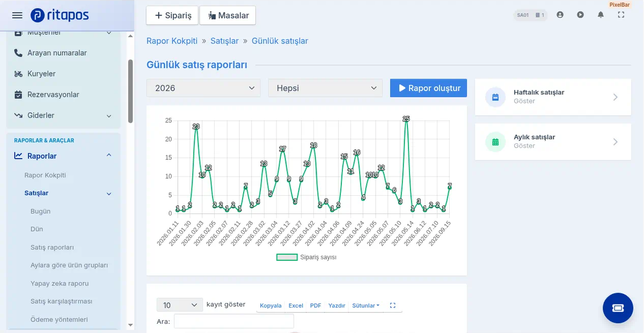Click the Haftalık satışlar calendar icon

coord(495,97)
